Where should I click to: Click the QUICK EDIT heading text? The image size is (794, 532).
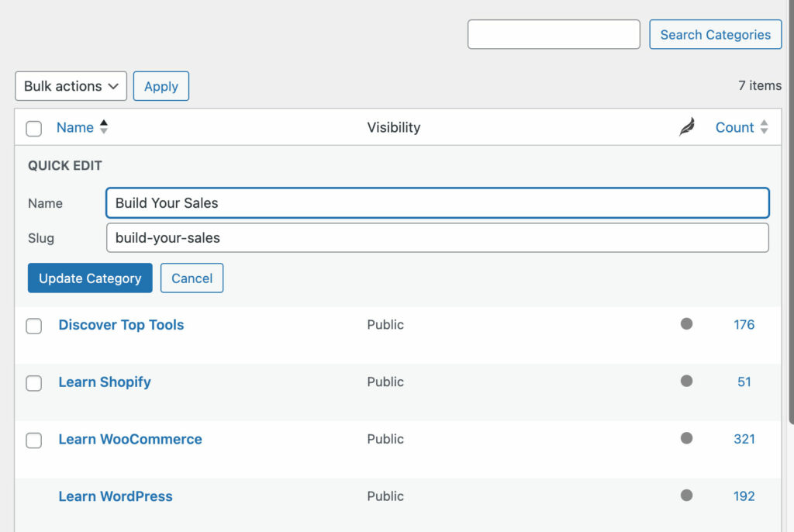(x=65, y=166)
